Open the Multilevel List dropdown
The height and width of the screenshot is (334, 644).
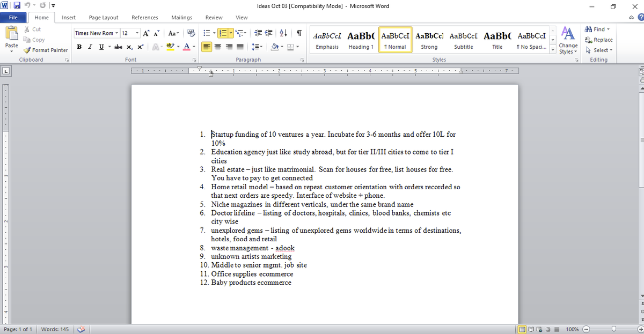pyautogui.click(x=240, y=33)
